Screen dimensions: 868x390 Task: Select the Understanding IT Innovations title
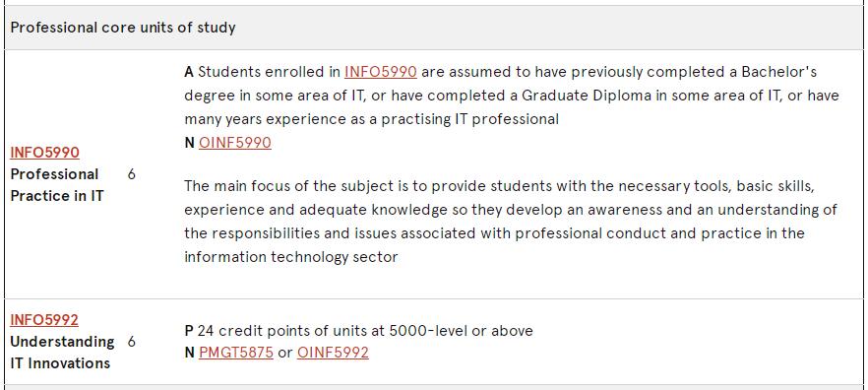62,353
